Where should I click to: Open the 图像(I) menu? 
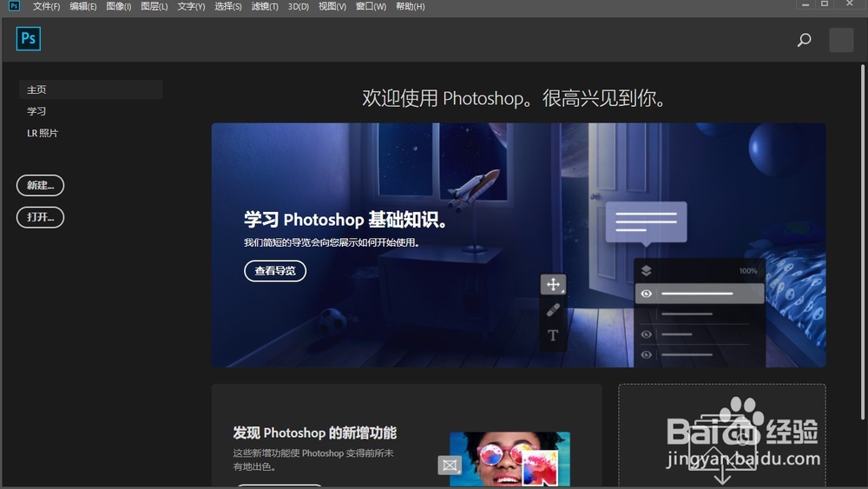click(118, 7)
